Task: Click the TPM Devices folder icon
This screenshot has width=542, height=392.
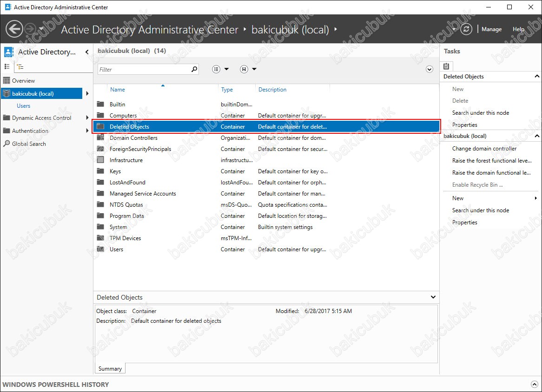Action: (100, 238)
